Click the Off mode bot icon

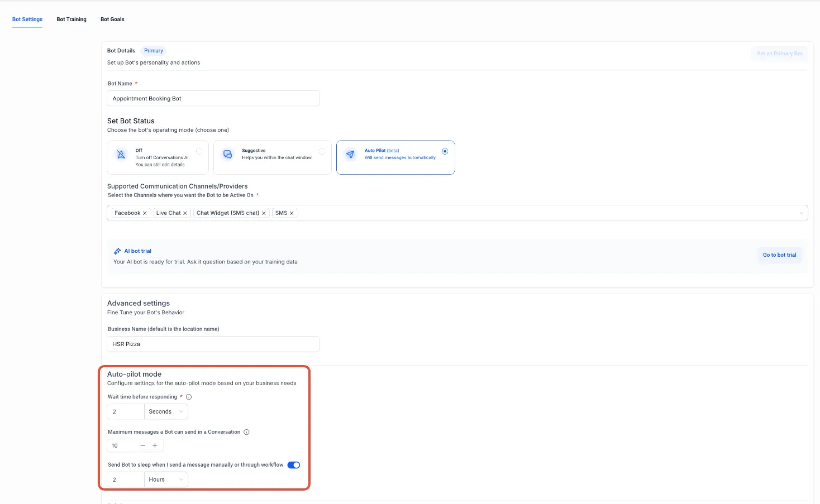point(121,155)
